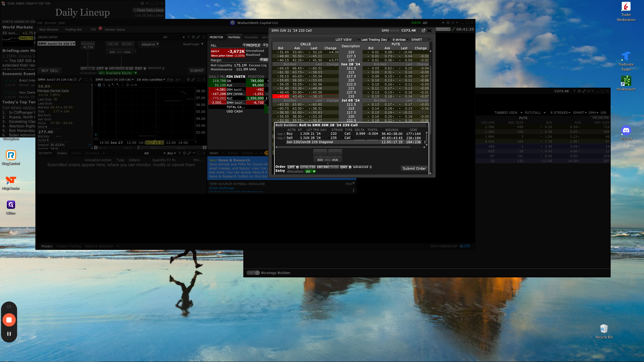644x362 pixels.
Task: Open SMART exchange dropdown in option chain
Action: tap(420, 40)
